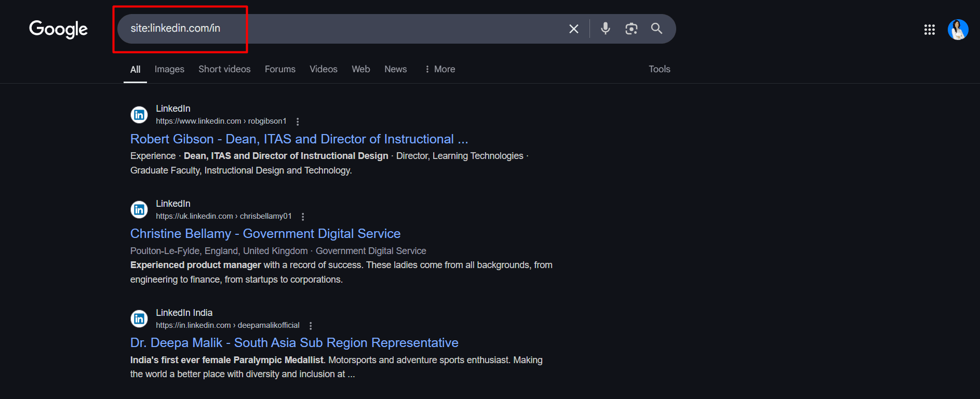Switch to the Forums tab
980x399 pixels.
click(x=280, y=69)
